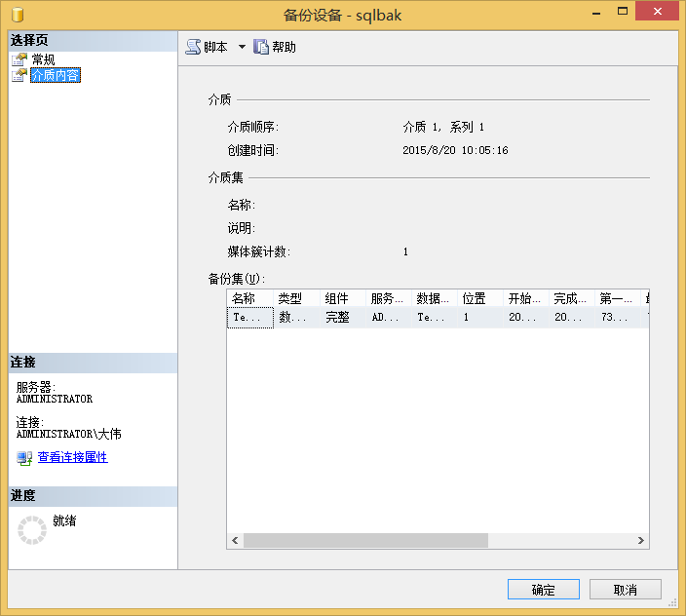Click the 脚本 toolbar button
The height and width of the screenshot is (616, 686).
tap(207, 47)
